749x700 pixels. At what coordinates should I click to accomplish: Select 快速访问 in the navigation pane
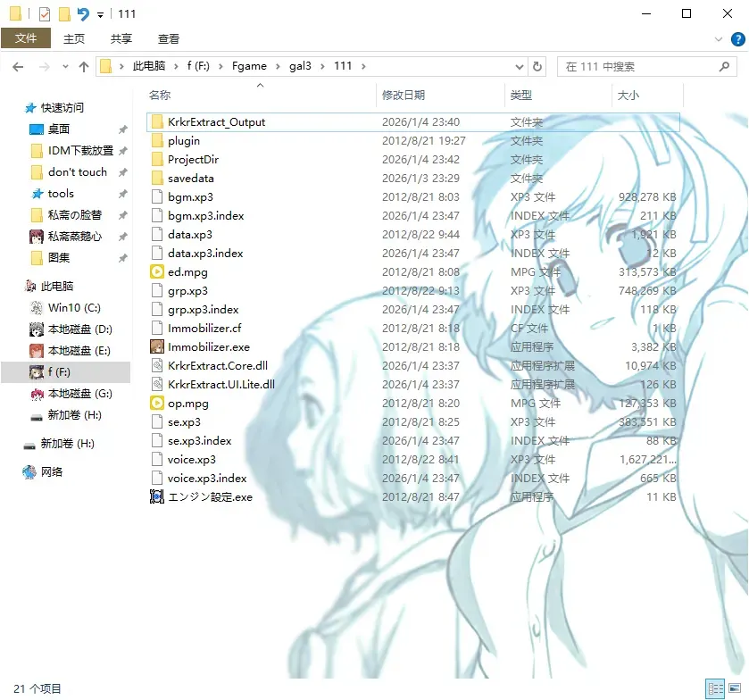click(x=62, y=108)
